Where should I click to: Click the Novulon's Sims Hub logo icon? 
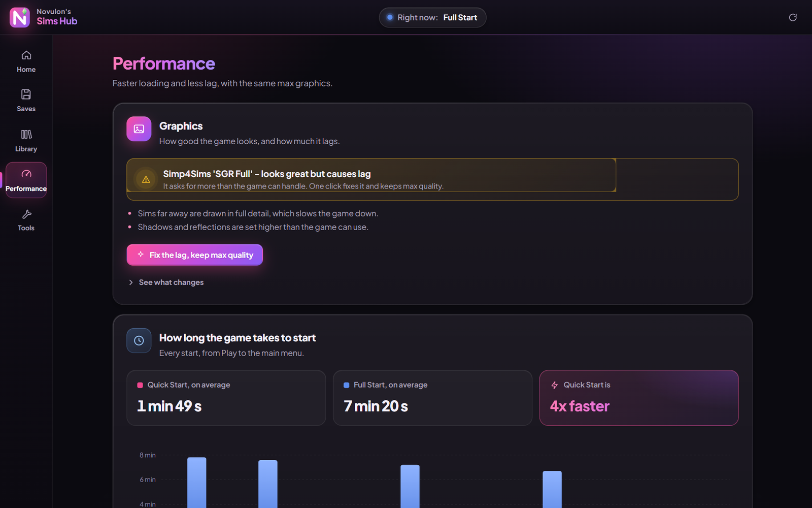click(x=20, y=17)
